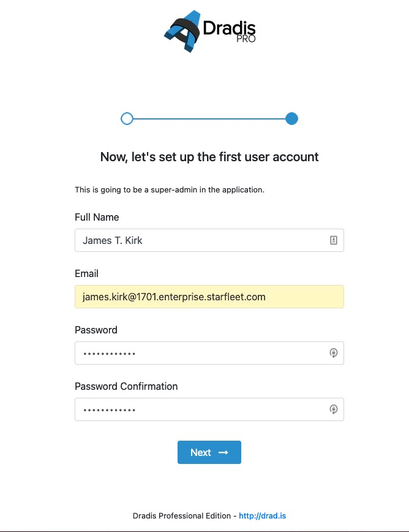Select the filled second step circle
The height and width of the screenshot is (532, 409).
coord(292,119)
